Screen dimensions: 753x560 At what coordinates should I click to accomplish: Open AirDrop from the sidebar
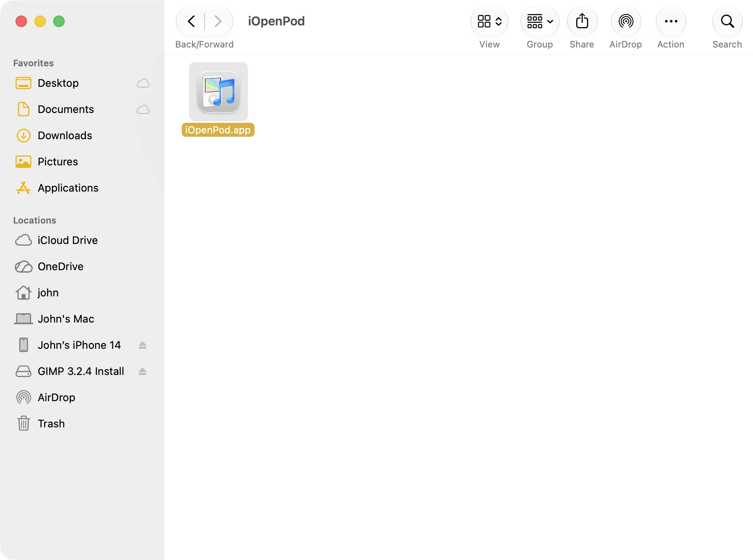[x=82, y=397]
